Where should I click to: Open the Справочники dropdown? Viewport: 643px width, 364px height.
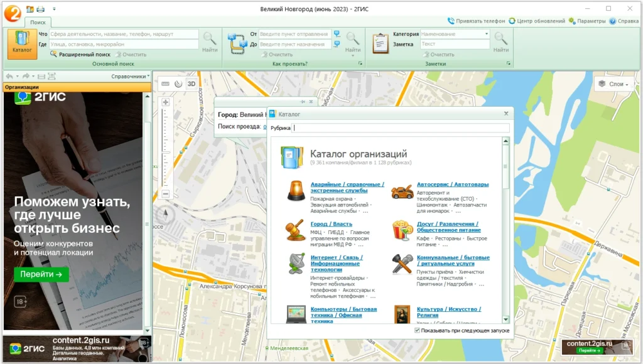pos(131,76)
